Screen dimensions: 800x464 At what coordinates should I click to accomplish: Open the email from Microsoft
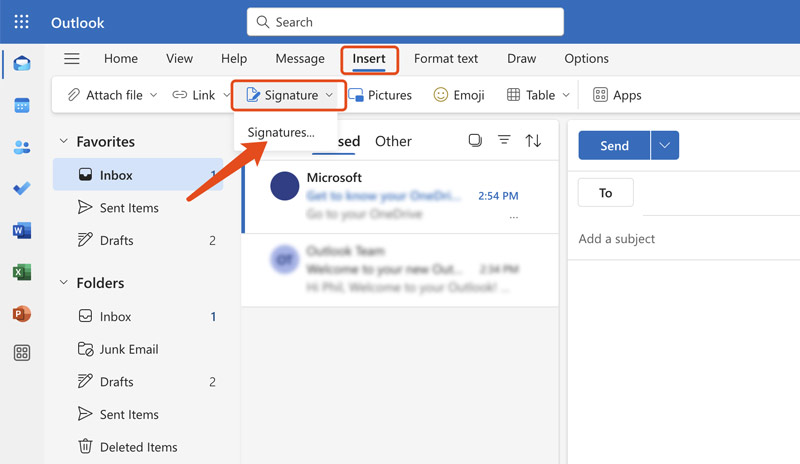[x=401, y=197]
